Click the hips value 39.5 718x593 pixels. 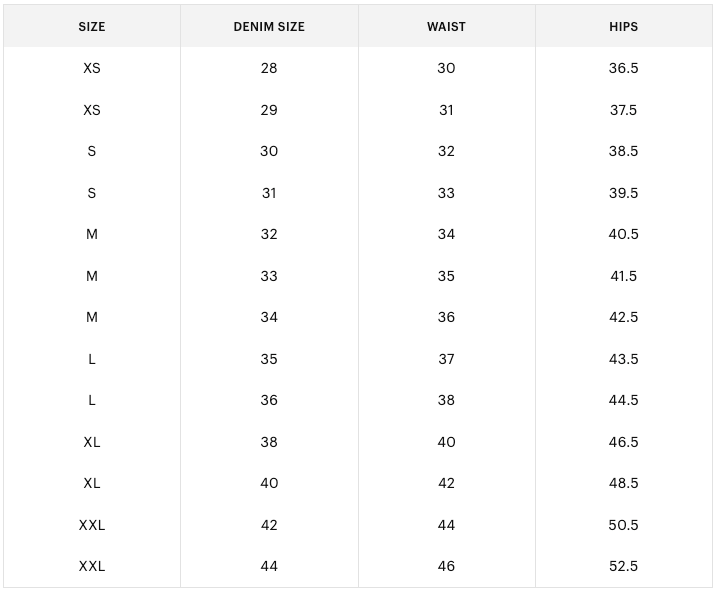point(623,193)
